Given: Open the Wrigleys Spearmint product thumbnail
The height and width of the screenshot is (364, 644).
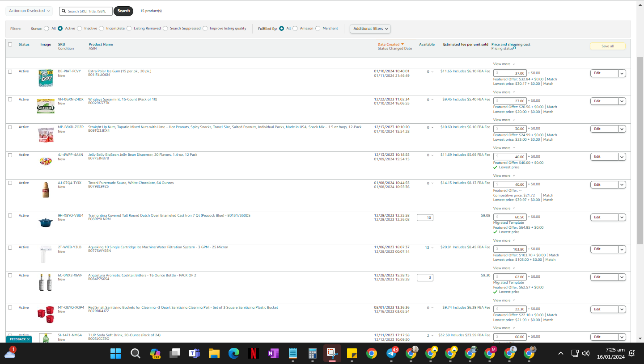Looking at the screenshot, I should coord(46,106).
